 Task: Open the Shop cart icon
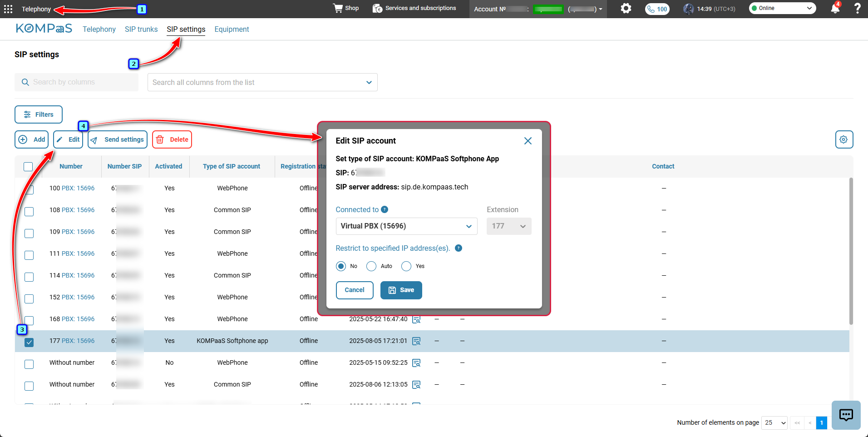[338, 8]
